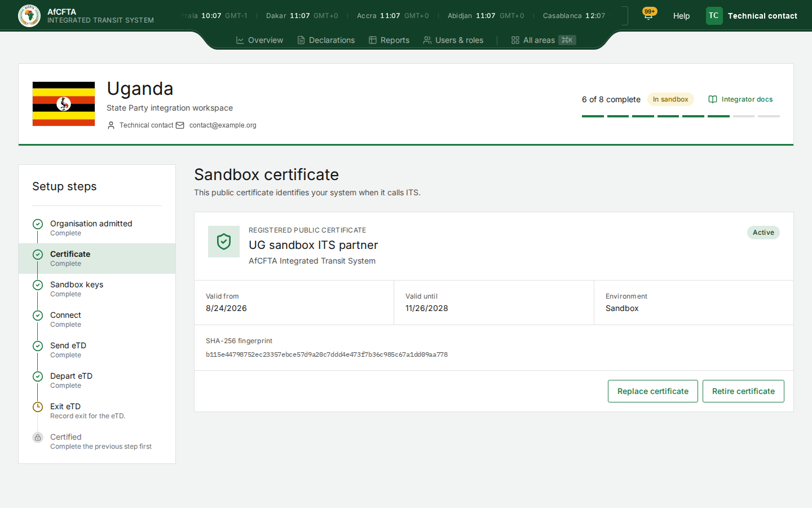Select the Depart eTD setup step
This screenshot has height=508, width=812.
(x=97, y=380)
